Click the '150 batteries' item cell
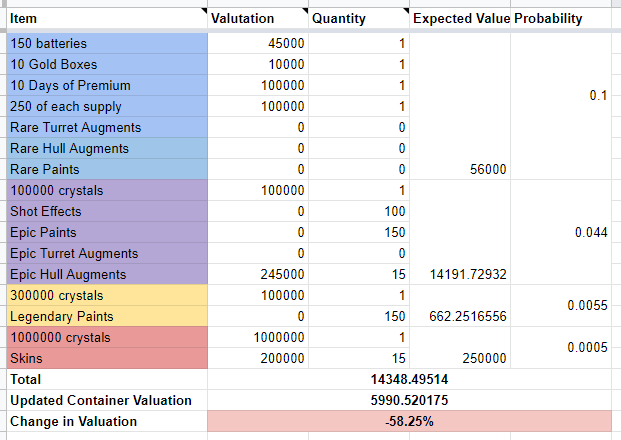This screenshot has width=621, height=440. click(x=106, y=44)
